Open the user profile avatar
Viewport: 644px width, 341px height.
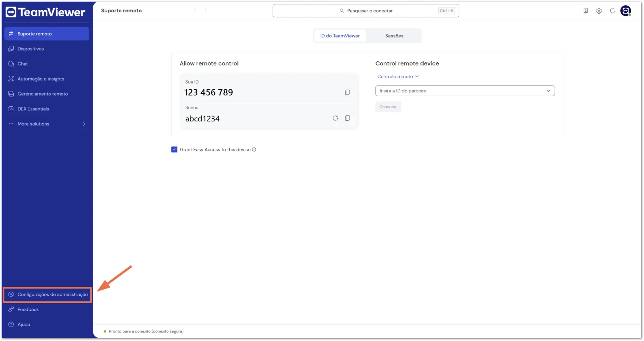coord(626,11)
